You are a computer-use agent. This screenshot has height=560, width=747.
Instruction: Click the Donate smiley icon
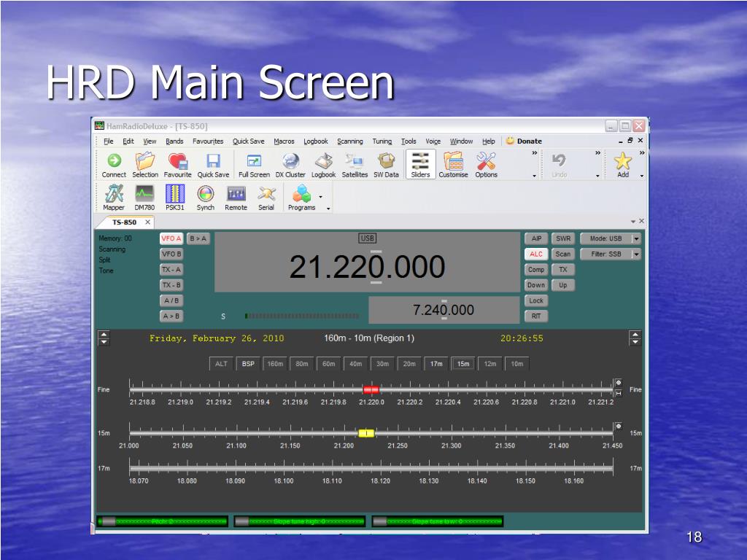(x=510, y=141)
